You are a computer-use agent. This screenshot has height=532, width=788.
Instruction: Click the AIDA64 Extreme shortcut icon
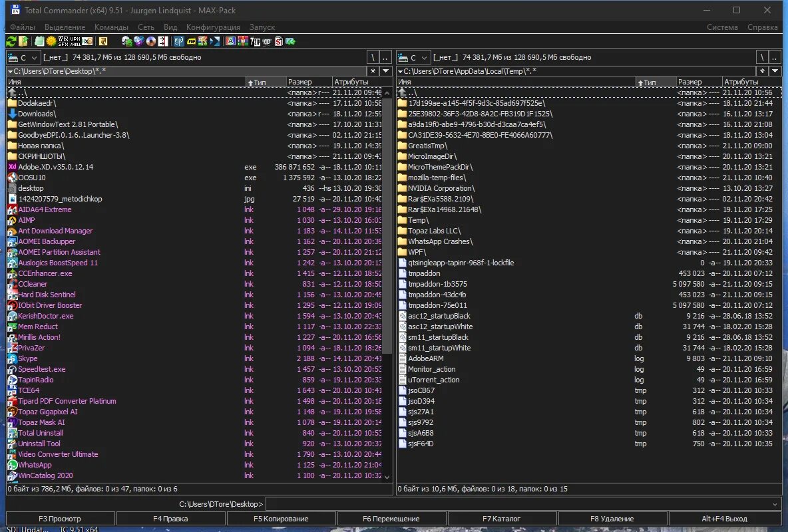coord(12,209)
